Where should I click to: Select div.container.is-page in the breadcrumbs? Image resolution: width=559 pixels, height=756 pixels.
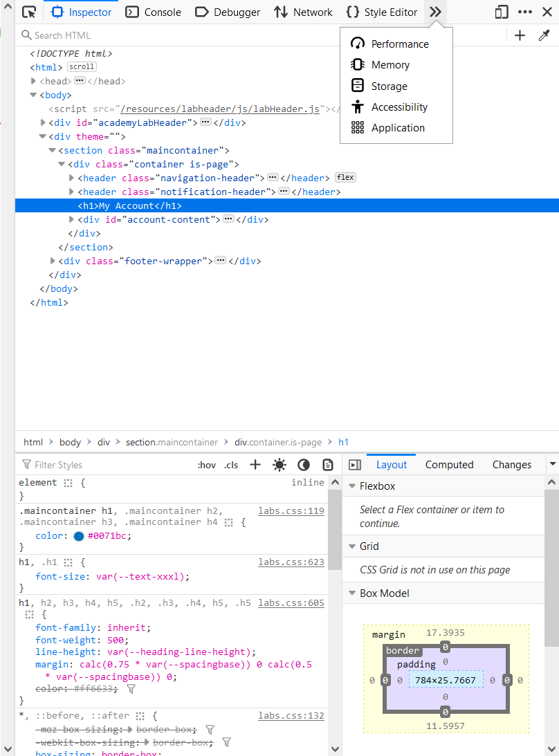tap(278, 442)
